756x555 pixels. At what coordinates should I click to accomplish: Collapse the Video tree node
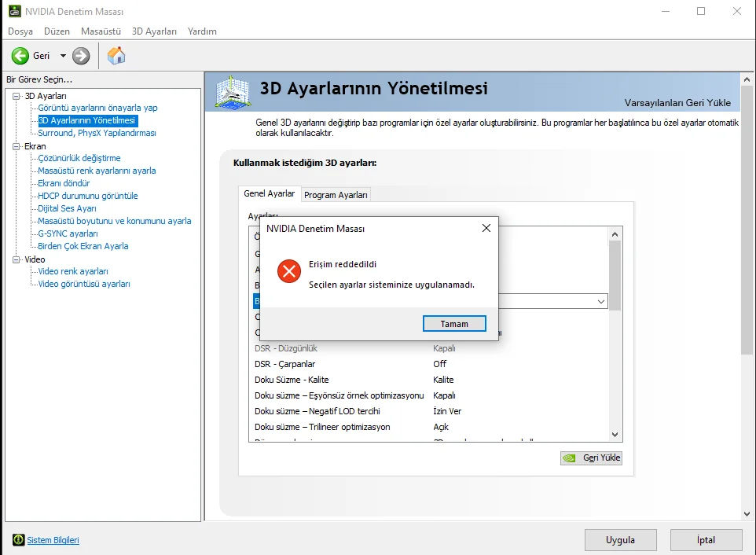click(x=16, y=259)
